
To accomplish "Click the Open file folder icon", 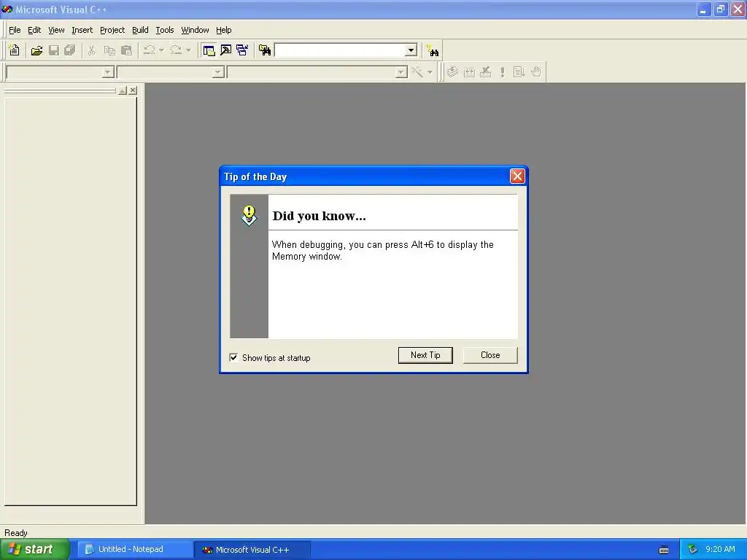I will [36, 50].
